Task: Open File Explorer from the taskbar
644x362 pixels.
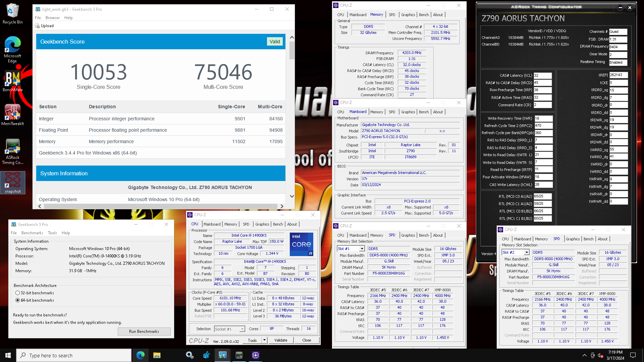Action: point(157,355)
